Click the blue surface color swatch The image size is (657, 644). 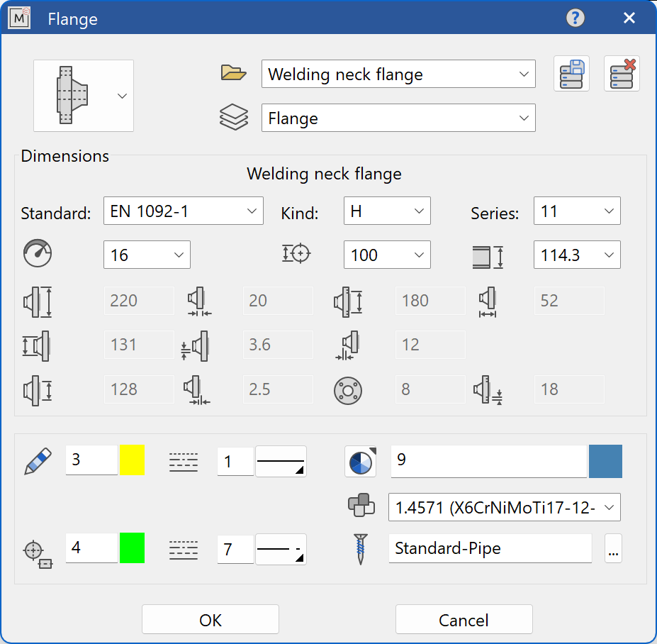click(x=605, y=461)
